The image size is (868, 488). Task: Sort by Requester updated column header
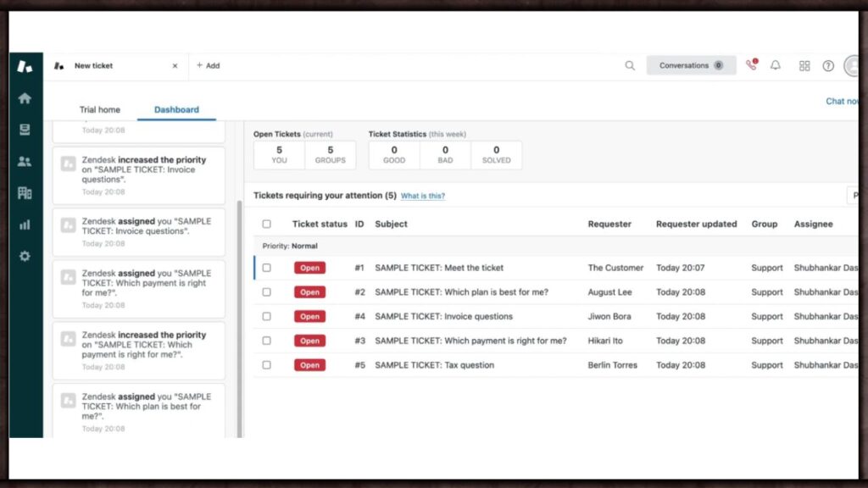(x=697, y=224)
